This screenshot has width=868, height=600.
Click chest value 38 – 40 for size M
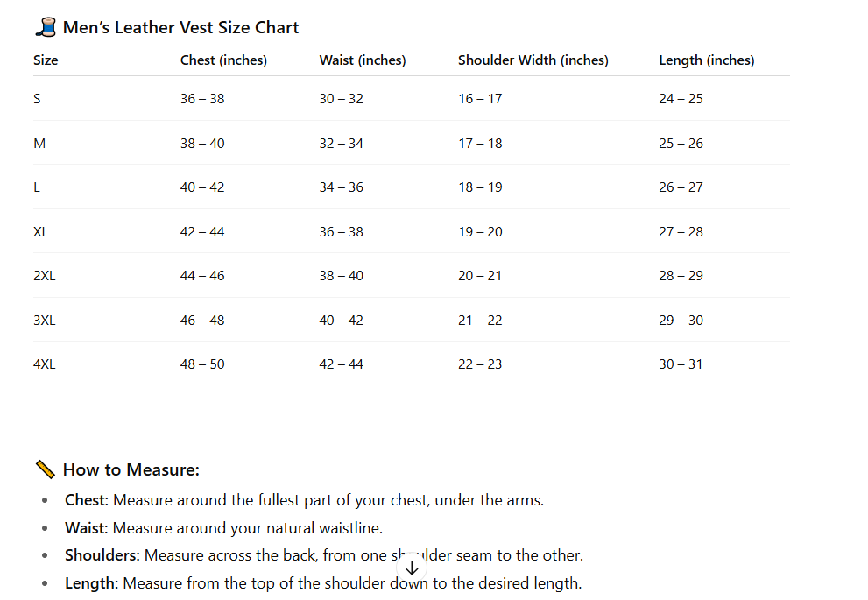[x=202, y=144]
